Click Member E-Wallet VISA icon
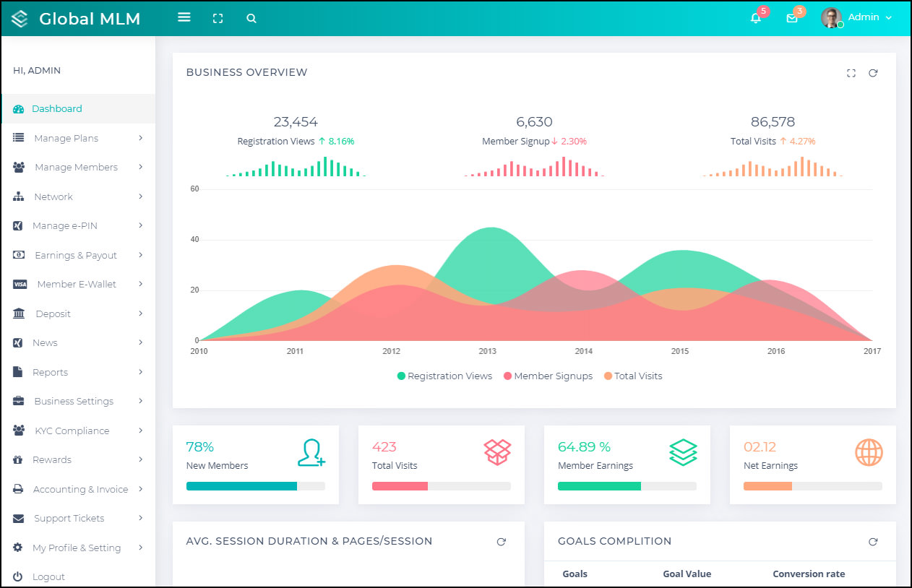Screen dimensions: 912x588 20,285
